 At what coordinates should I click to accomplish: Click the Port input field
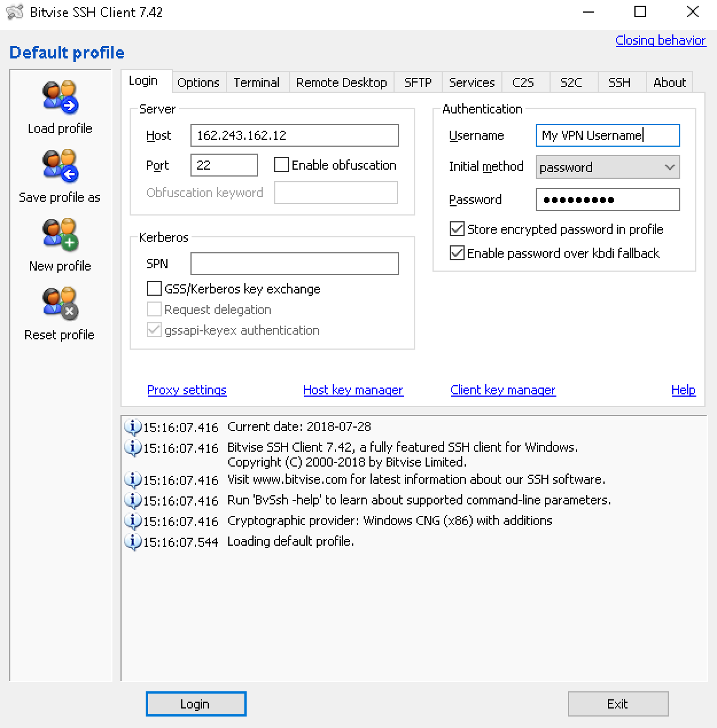tap(224, 165)
